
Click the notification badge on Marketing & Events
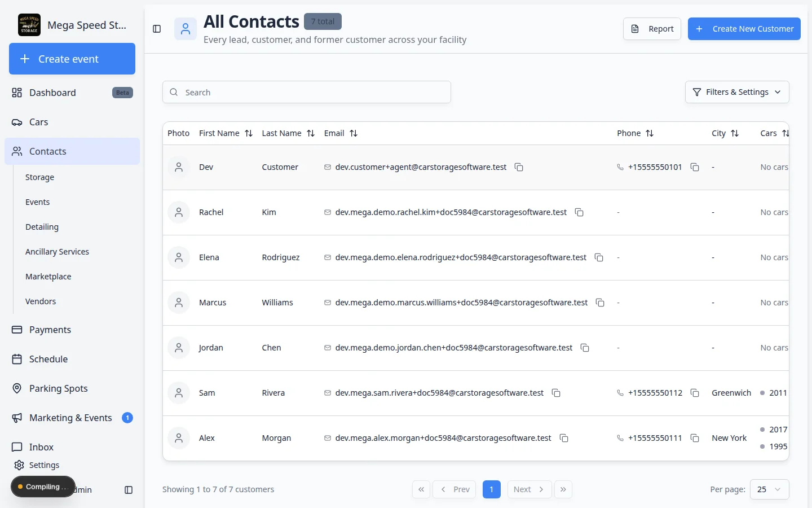[x=127, y=418]
